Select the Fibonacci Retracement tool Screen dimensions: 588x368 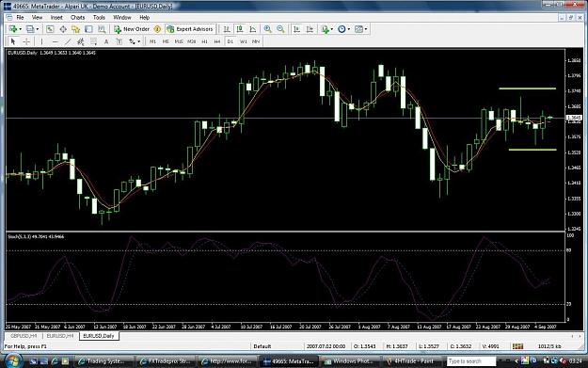(x=93, y=41)
